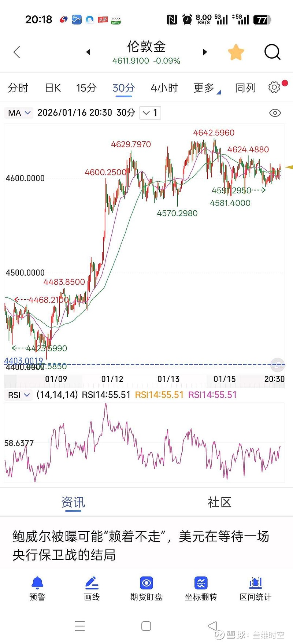Tap the back arrow icon
This screenshot has height=644, width=293.
[17, 52]
